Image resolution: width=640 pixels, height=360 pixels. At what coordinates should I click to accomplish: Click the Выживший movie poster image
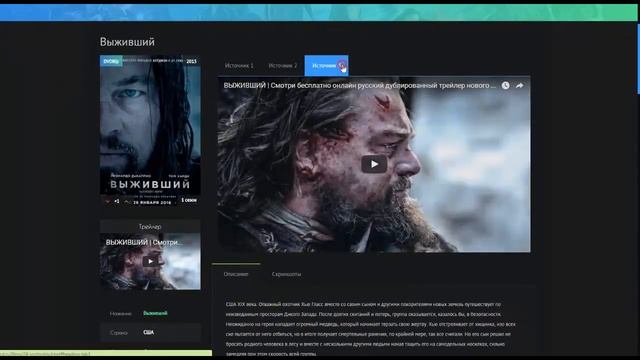click(x=150, y=131)
